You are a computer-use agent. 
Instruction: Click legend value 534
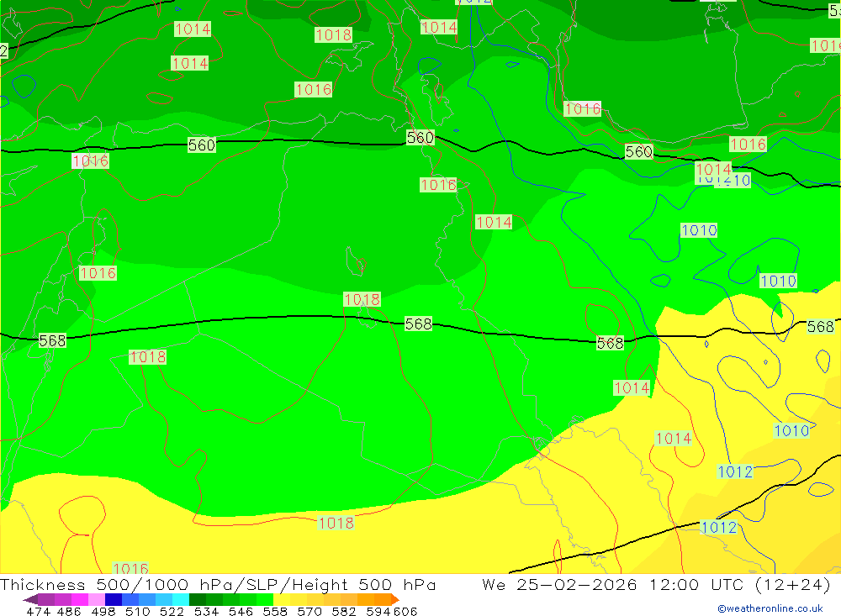pyautogui.click(x=206, y=612)
